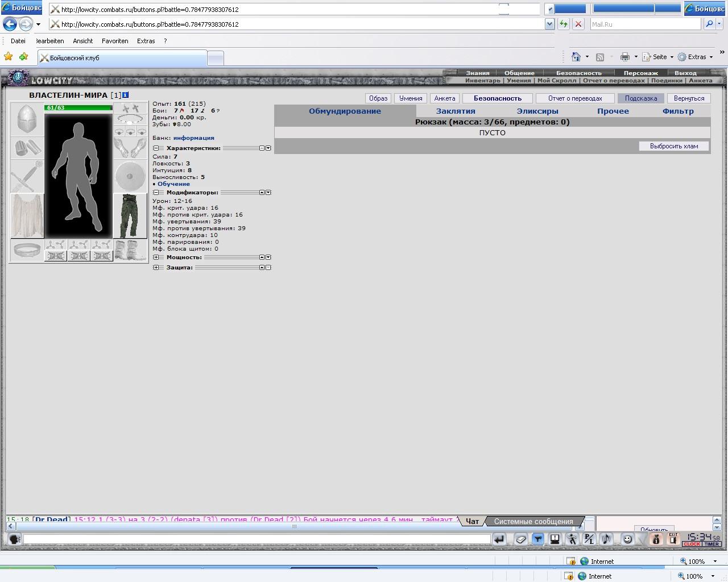Switch to Системные сообщения chat tab
The width and height of the screenshot is (728, 582).
(533, 521)
